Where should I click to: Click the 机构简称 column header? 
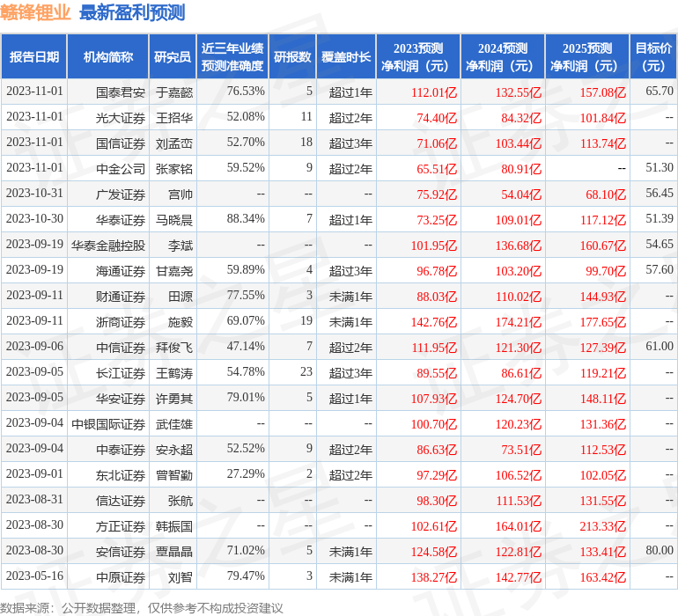[107, 56]
